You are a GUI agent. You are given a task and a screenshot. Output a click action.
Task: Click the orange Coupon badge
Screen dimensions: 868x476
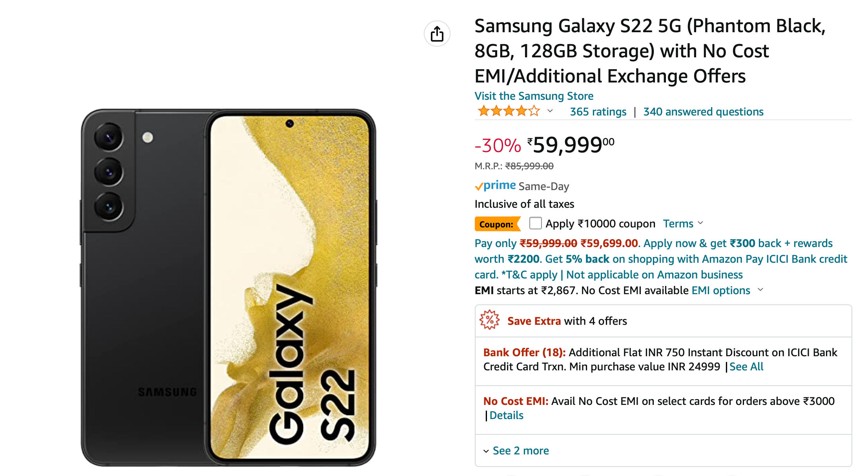(498, 224)
